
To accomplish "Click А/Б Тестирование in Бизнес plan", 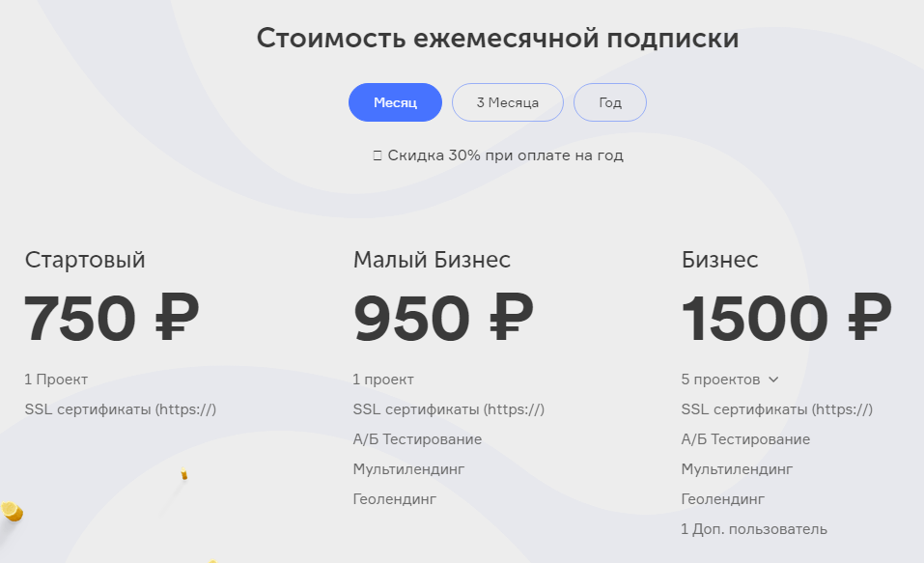I will click(745, 439).
